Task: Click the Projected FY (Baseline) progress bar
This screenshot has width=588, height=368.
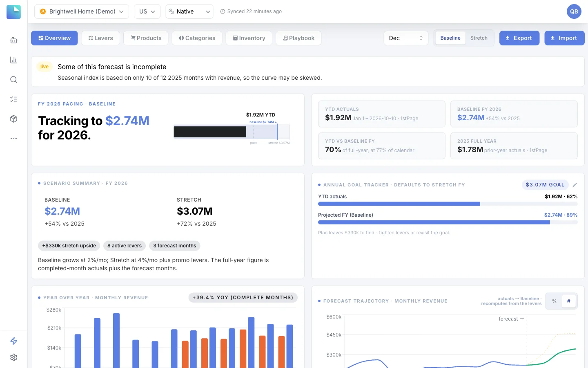Action: [x=448, y=222]
